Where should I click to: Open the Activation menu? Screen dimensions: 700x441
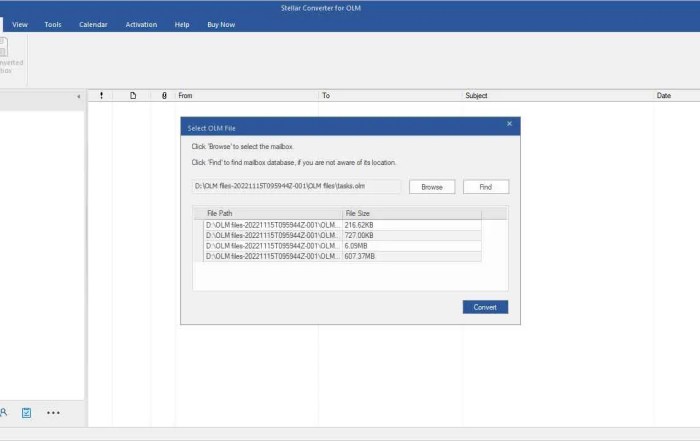tap(141, 25)
